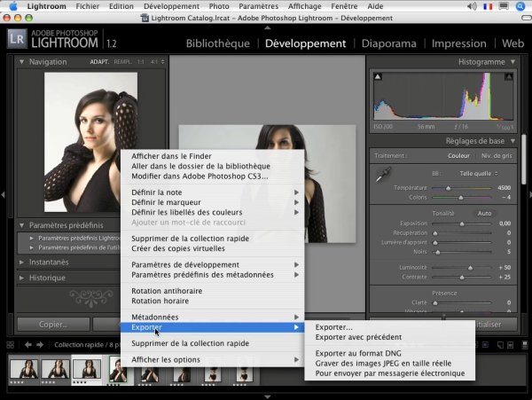Image resolution: width=532 pixels, height=400 pixels.
Task: Go back with filmstrip left arrow
Action: point(28,345)
